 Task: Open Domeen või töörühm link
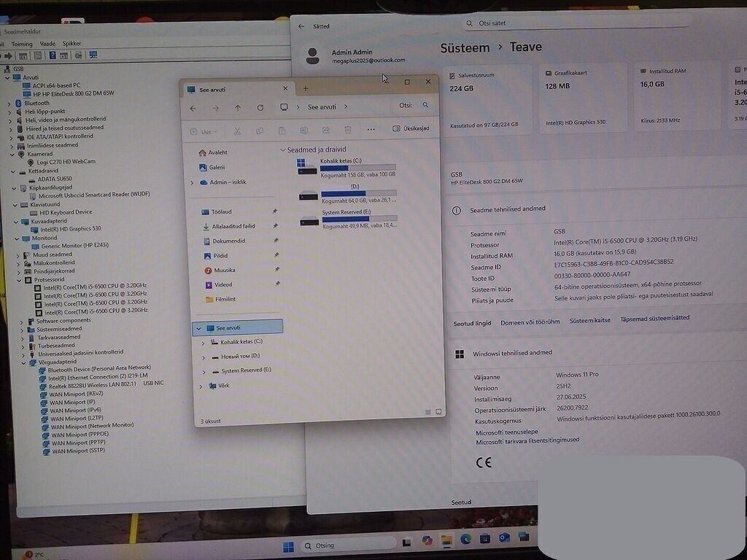(530, 322)
